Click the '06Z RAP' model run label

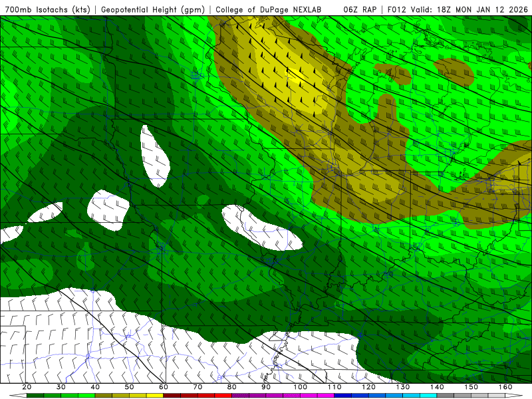[x=360, y=9]
